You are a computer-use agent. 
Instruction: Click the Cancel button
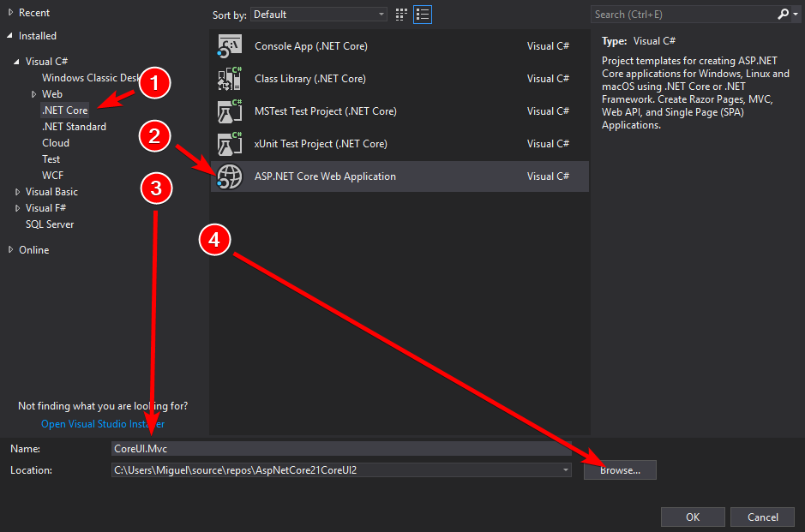click(762, 517)
